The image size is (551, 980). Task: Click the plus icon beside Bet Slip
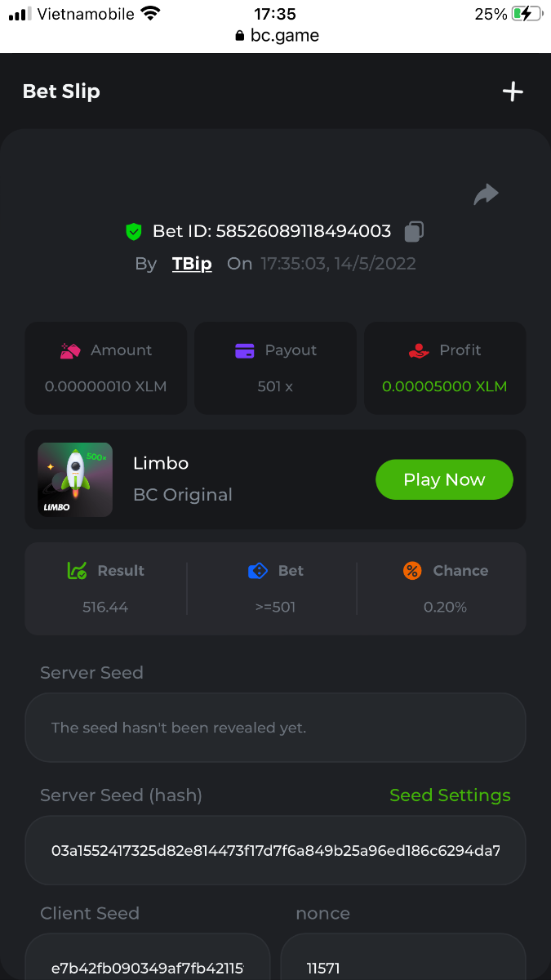click(x=512, y=91)
